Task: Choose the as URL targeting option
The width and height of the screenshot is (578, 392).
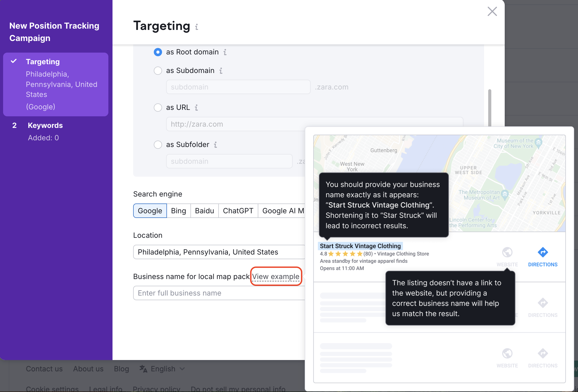Action: click(158, 108)
